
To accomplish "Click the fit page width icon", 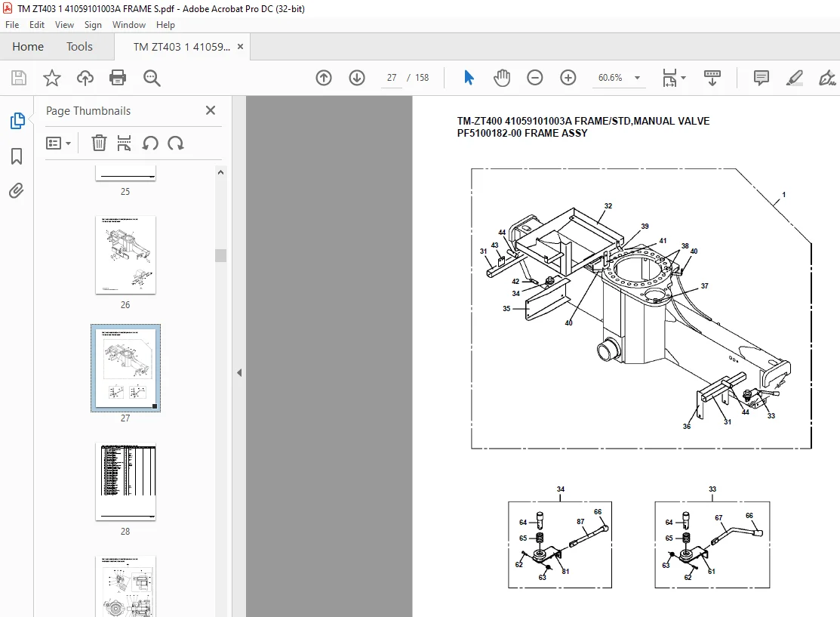I will pyautogui.click(x=669, y=78).
